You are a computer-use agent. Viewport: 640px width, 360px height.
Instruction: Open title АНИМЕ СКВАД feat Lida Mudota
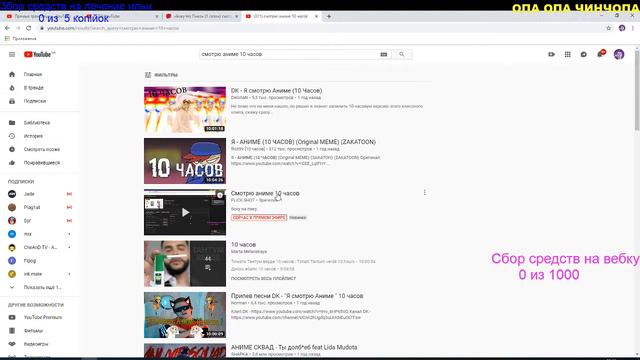294,347
